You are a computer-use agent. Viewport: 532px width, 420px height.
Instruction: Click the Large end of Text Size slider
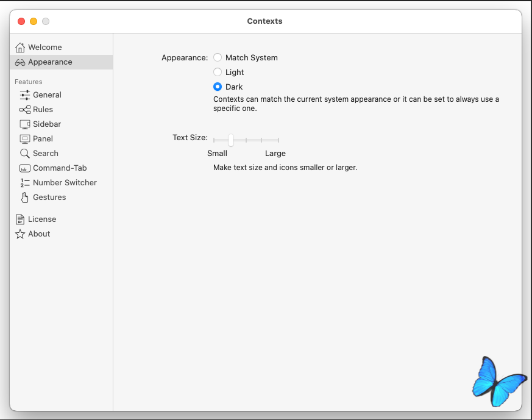[x=278, y=140]
